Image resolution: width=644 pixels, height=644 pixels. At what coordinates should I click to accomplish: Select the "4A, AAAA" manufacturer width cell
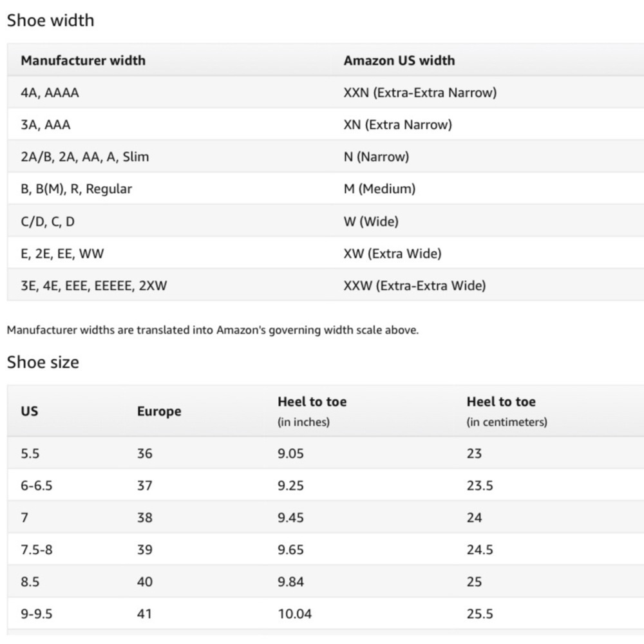[x=50, y=93]
